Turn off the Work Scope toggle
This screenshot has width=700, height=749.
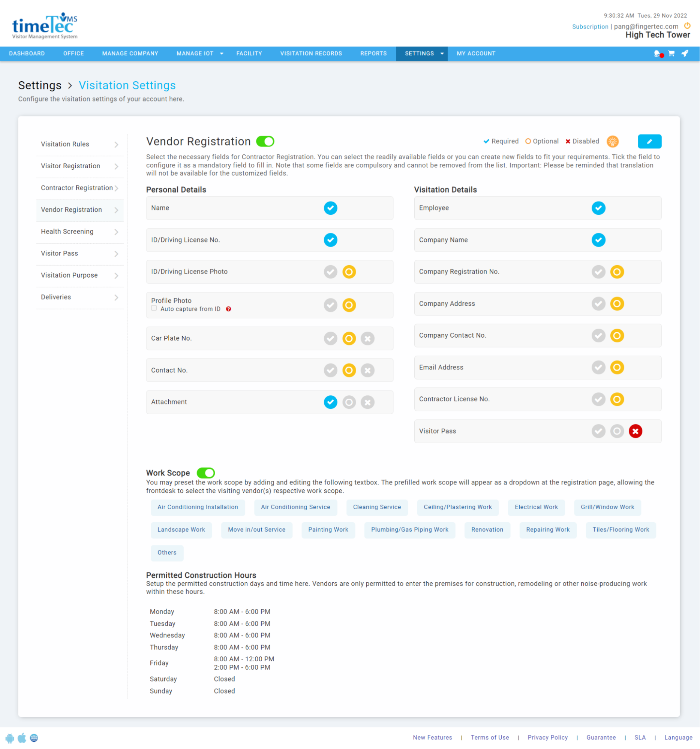pos(205,472)
